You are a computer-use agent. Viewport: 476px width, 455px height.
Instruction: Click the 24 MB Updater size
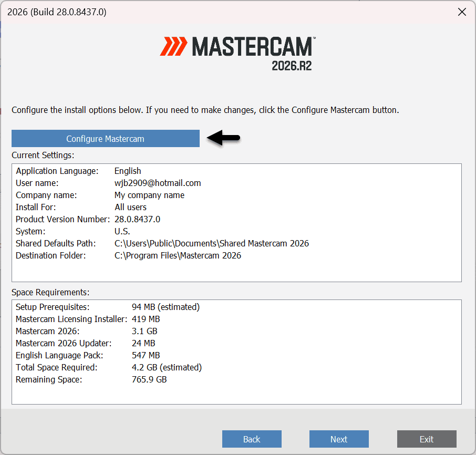[x=143, y=343]
